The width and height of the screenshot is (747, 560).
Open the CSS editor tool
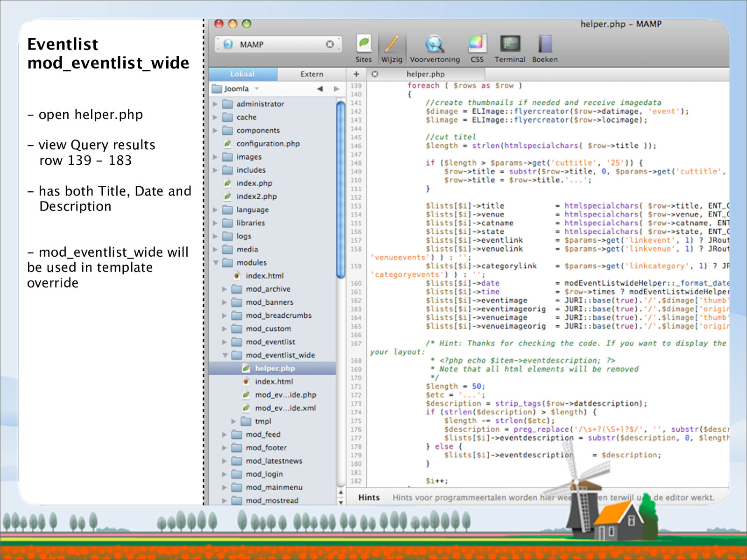coord(477,48)
